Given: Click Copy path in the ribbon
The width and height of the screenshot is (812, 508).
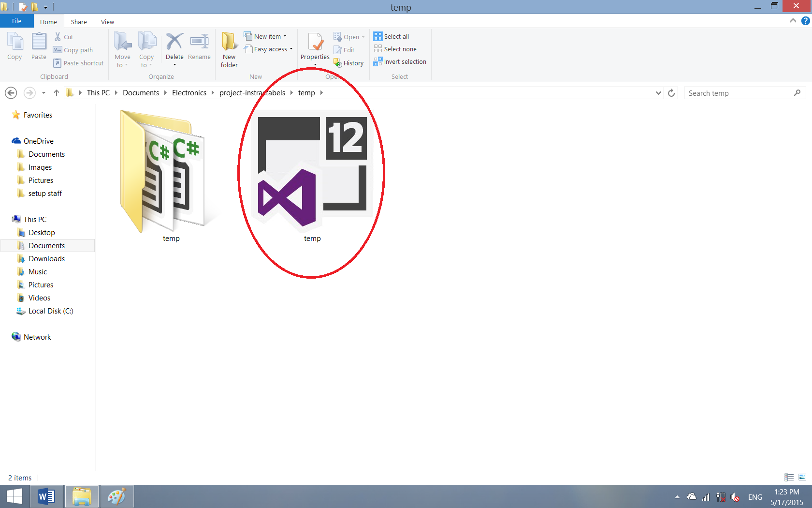Looking at the screenshot, I should click(73, 50).
